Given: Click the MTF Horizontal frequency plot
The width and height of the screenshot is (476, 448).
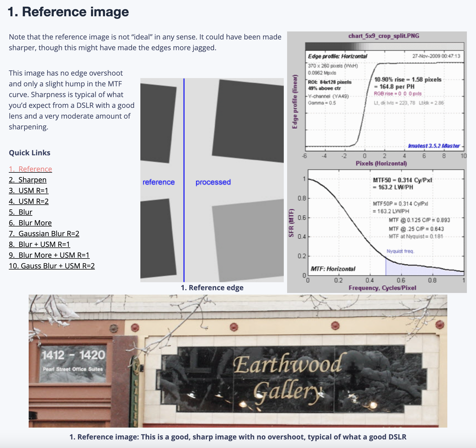Looking at the screenshot, I should [386, 222].
